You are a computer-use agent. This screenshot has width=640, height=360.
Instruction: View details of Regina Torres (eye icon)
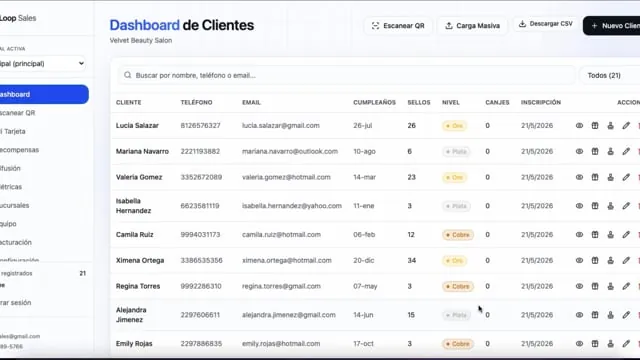click(579, 286)
